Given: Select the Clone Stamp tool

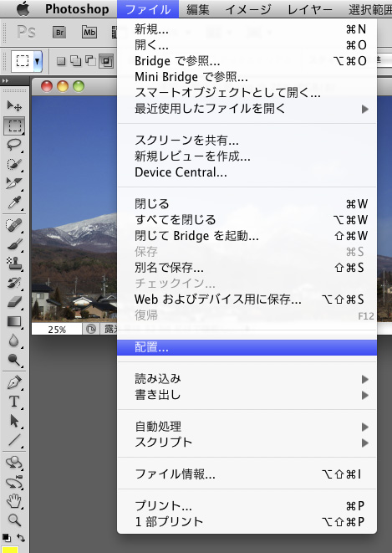Looking at the screenshot, I should 14,264.
